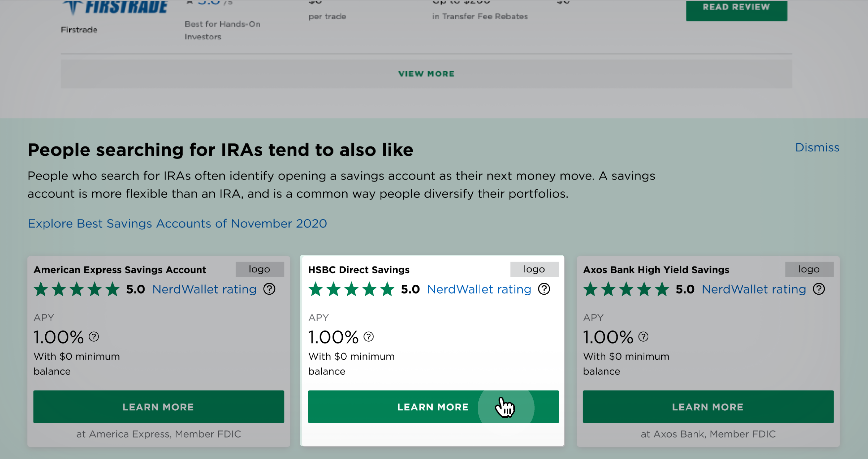
Task: Click help icon beside HSBC NerdWallet rating
Action: [x=544, y=289]
